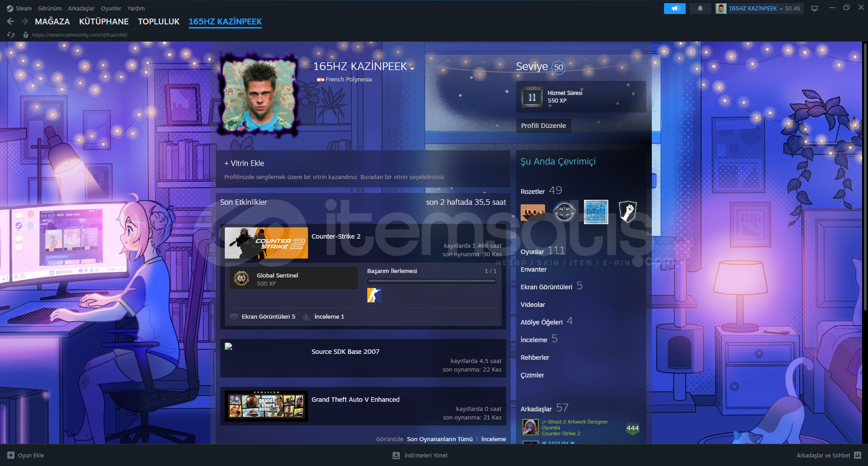
Task: Open the notifications bell
Action: coord(700,8)
